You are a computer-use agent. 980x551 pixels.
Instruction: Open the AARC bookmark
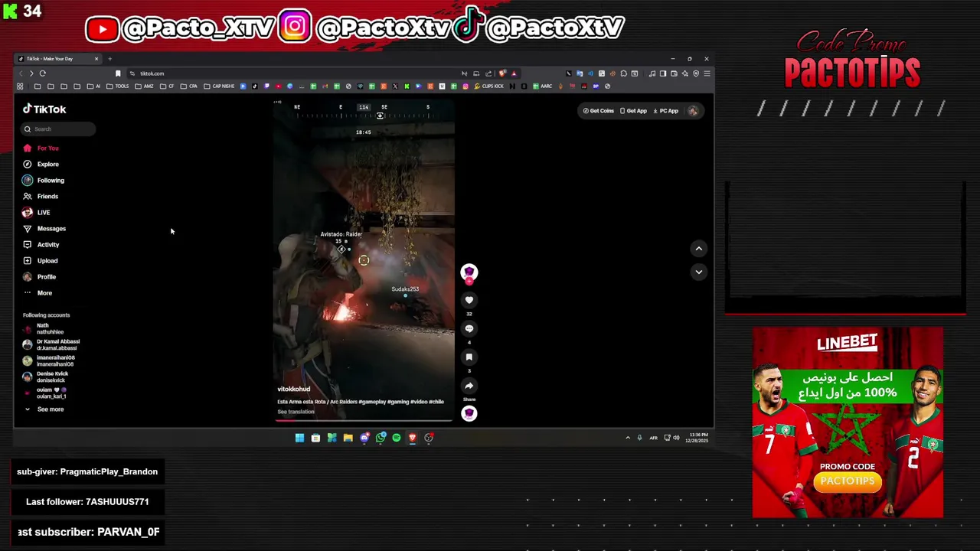click(x=542, y=86)
